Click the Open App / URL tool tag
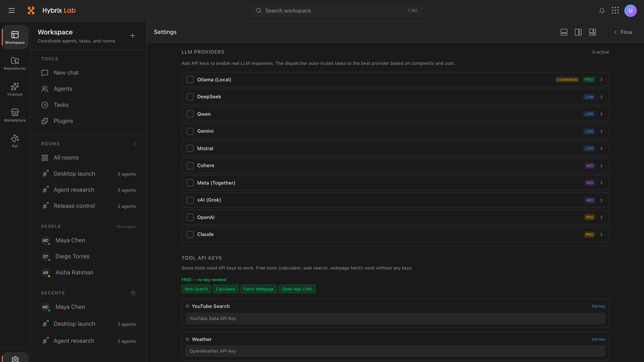The height and width of the screenshot is (362, 644). [x=297, y=289]
